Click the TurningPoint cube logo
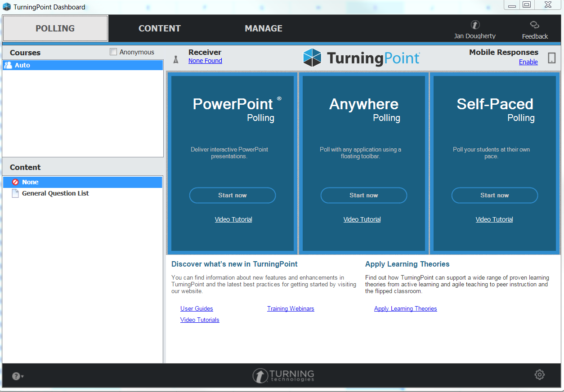The width and height of the screenshot is (564, 392). (x=312, y=58)
